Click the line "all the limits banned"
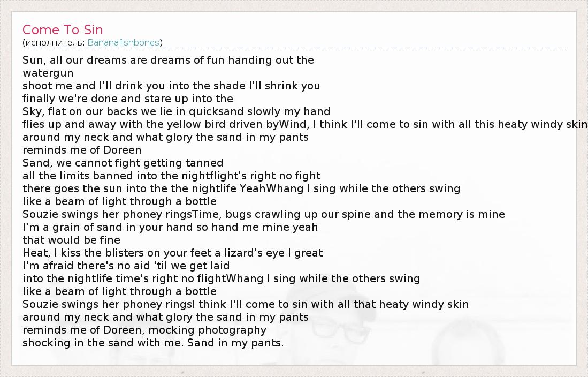This screenshot has height=377, width=588. tap(172, 176)
